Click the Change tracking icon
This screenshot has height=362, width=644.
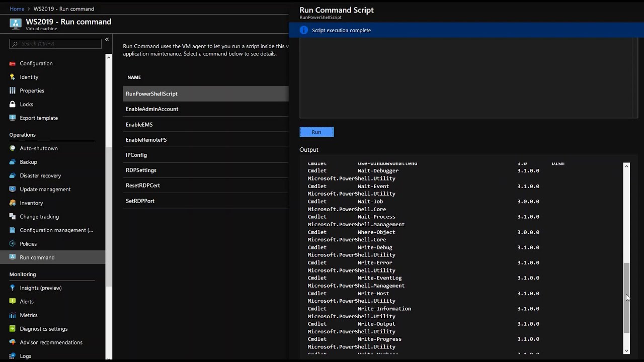point(13,216)
